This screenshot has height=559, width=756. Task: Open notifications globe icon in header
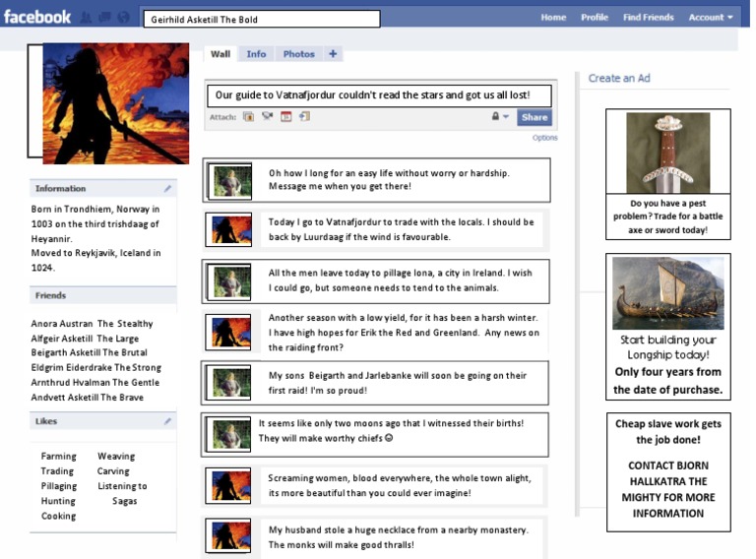coord(124,18)
